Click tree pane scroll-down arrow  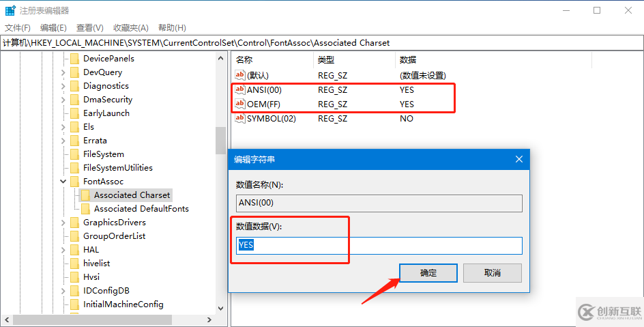221,308
